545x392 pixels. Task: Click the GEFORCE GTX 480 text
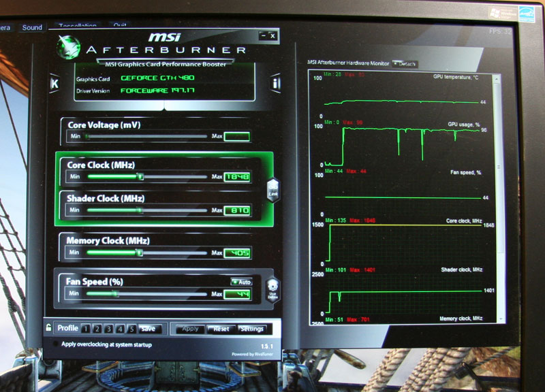157,78
